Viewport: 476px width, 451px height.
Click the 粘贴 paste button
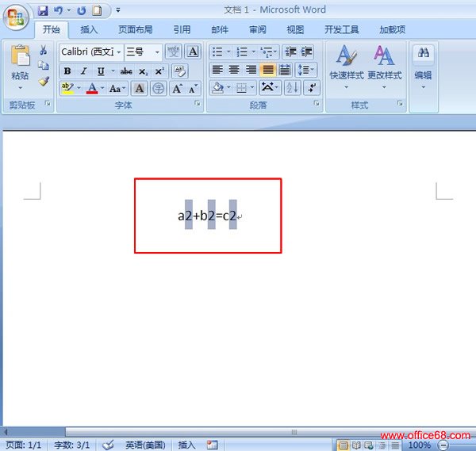[x=20, y=67]
